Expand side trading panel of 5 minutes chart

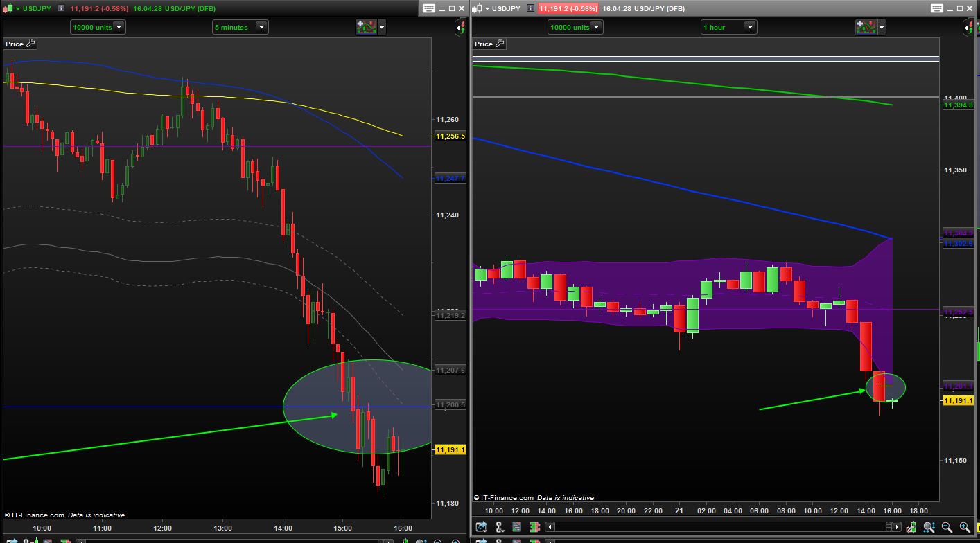pyautogui.click(x=461, y=28)
